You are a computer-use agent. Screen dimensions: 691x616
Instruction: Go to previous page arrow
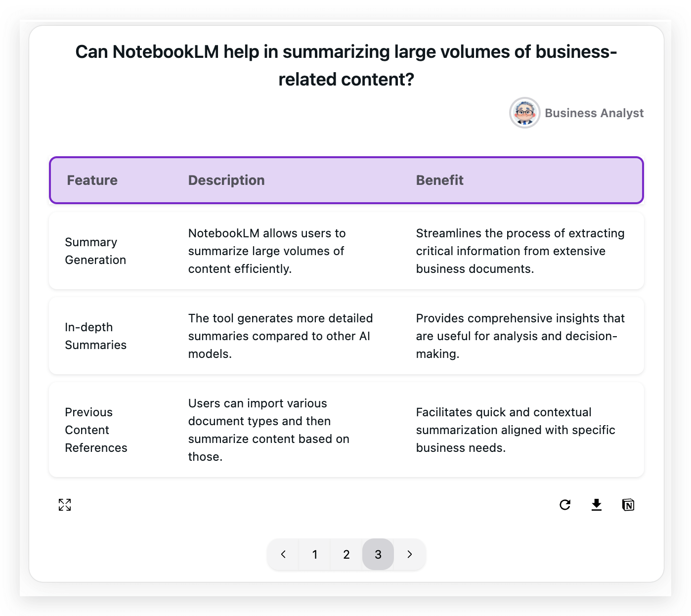pos(283,554)
